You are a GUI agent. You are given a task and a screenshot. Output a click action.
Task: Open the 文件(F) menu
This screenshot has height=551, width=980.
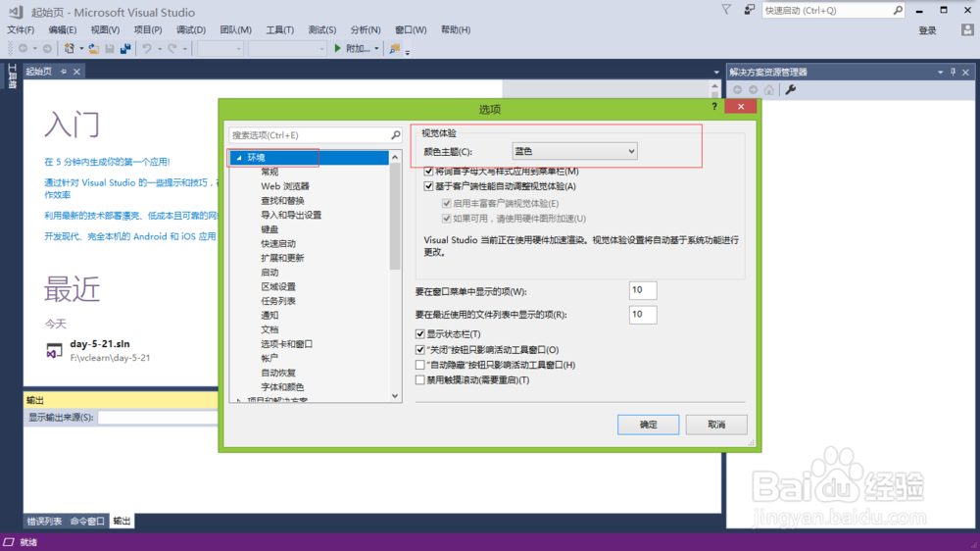tap(21, 30)
